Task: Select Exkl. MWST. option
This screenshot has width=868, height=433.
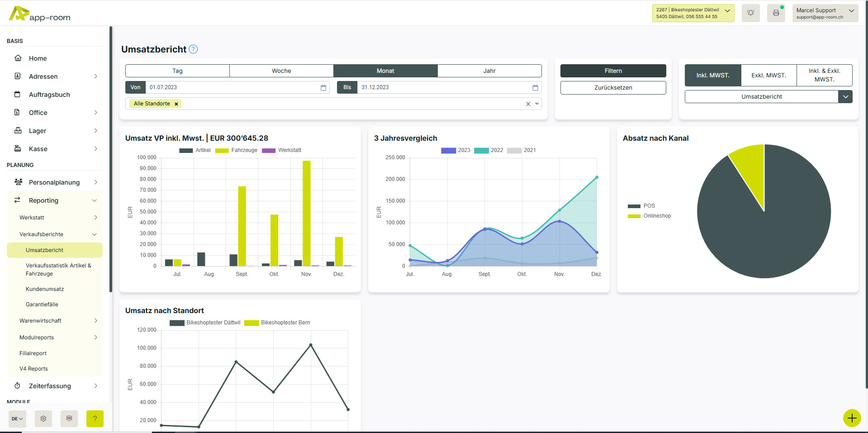Action: pyautogui.click(x=768, y=76)
